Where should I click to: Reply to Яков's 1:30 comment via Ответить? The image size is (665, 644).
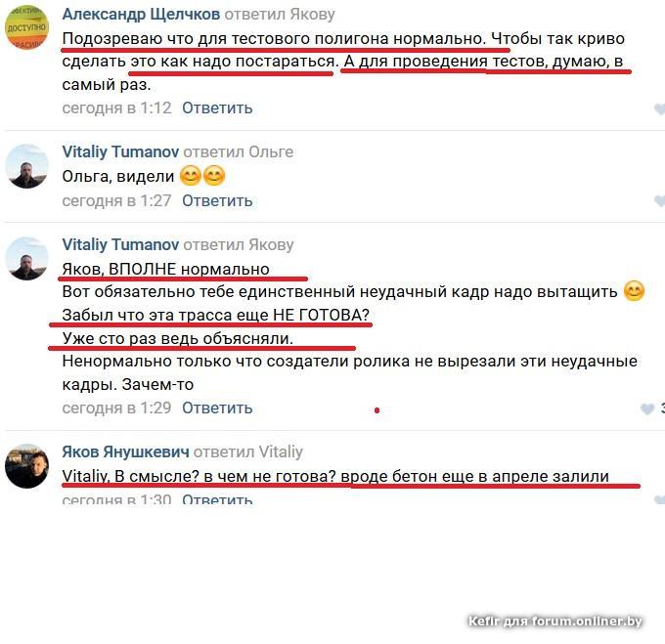pos(217,499)
